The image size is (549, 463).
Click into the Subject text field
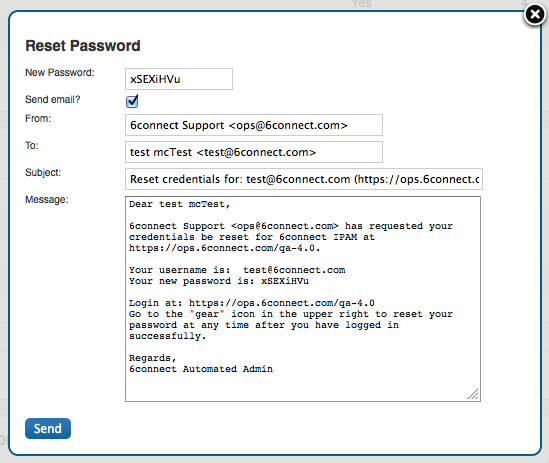point(304,179)
